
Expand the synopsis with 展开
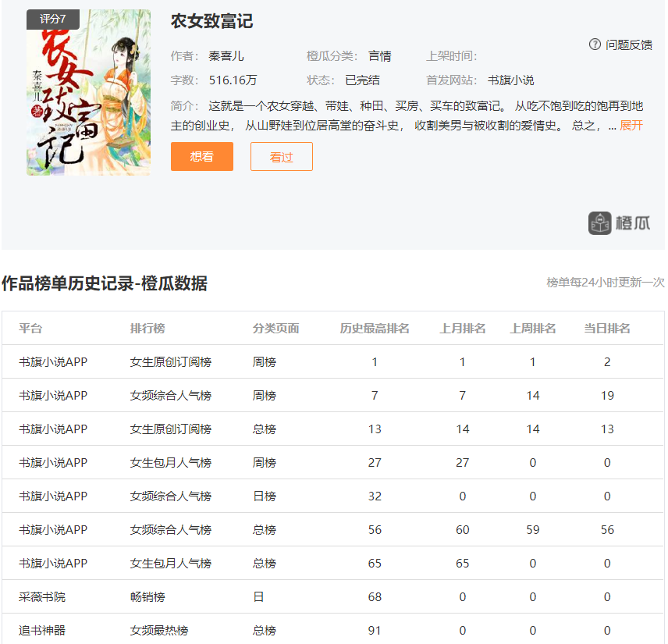tap(631, 126)
